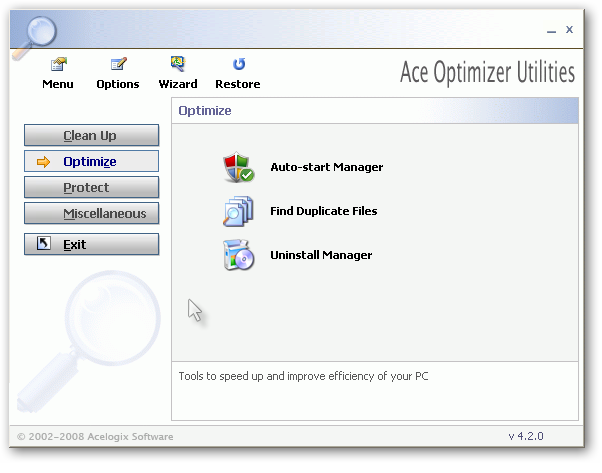Click the Ace Optimizer Utilities title text
The image size is (602, 473).
click(x=488, y=72)
